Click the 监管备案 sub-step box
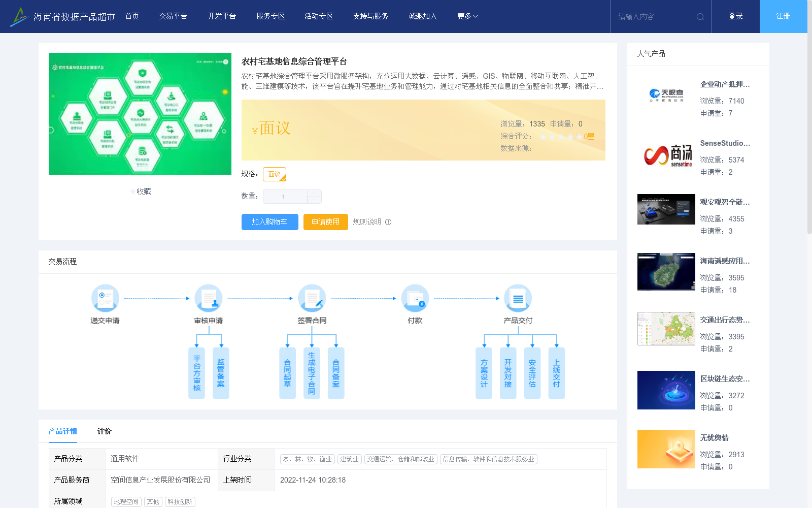812x508 pixels. click(221, 373)
